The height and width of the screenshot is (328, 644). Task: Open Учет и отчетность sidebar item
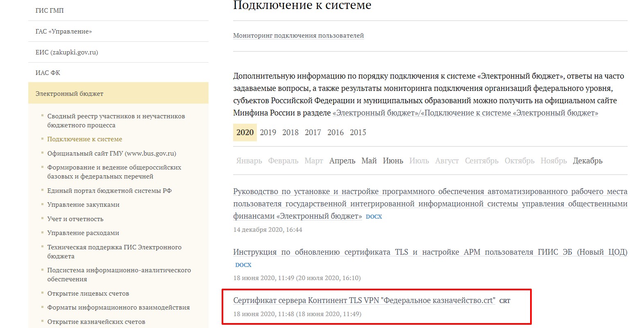pos(75,219)
